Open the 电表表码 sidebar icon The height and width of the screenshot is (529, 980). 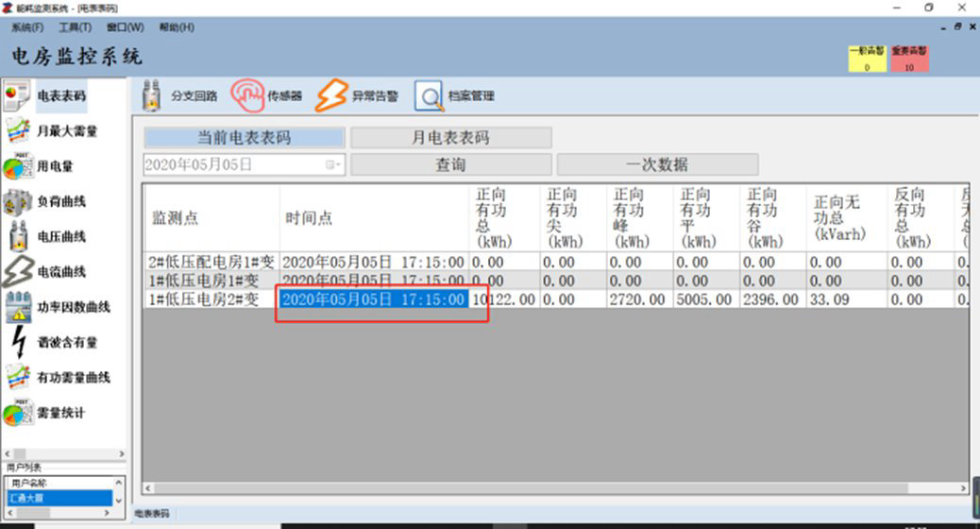click(x=17, y=95)
